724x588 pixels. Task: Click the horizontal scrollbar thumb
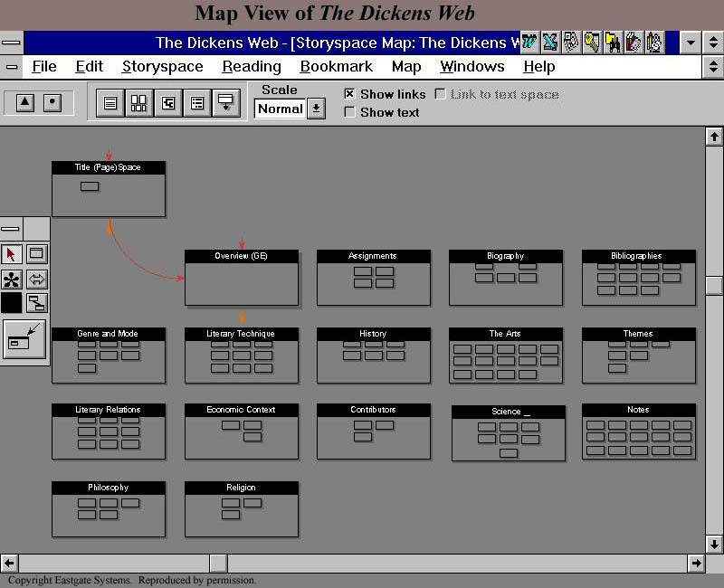point(218,563)
